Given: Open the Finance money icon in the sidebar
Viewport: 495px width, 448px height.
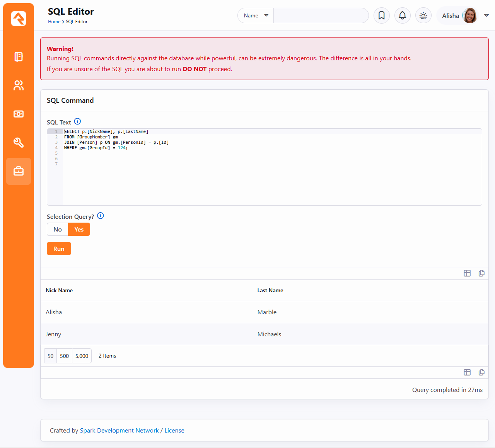Looking at the screenshot, I should (19, 114).
